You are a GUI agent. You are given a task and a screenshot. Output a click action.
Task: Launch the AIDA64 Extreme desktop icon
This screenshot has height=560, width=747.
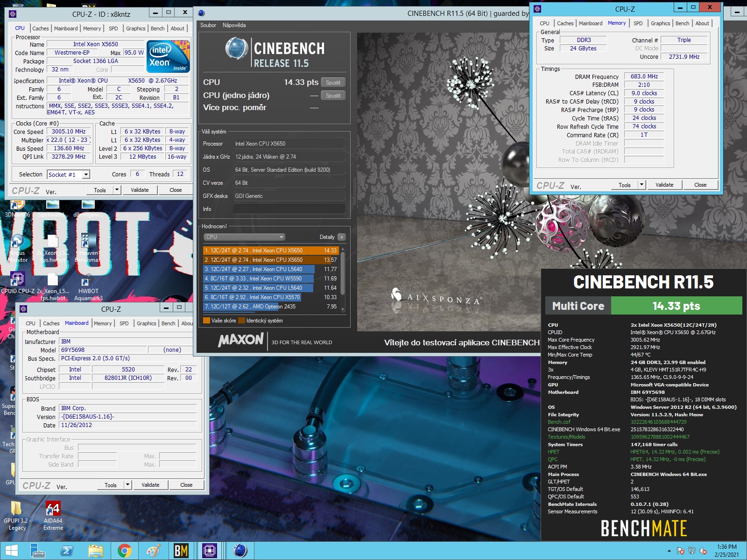[x=53, y=516]
